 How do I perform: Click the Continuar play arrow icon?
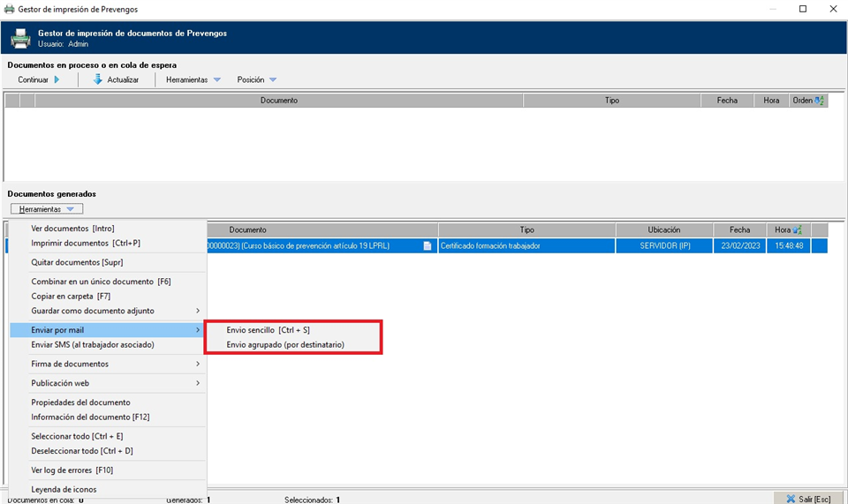coord(57,79)
